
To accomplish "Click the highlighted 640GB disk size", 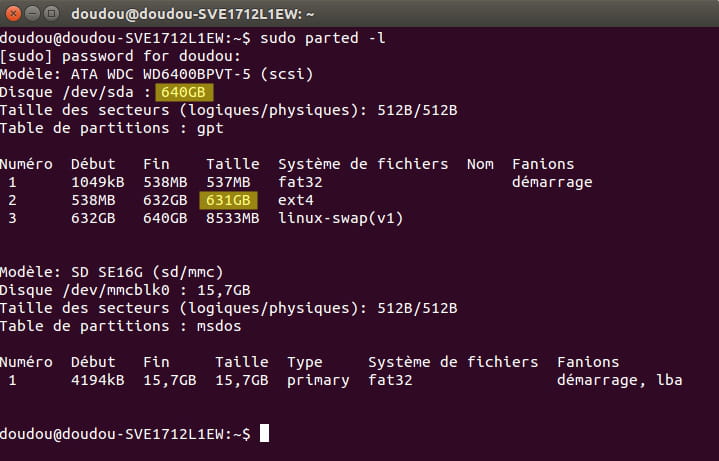I will 184,92.
